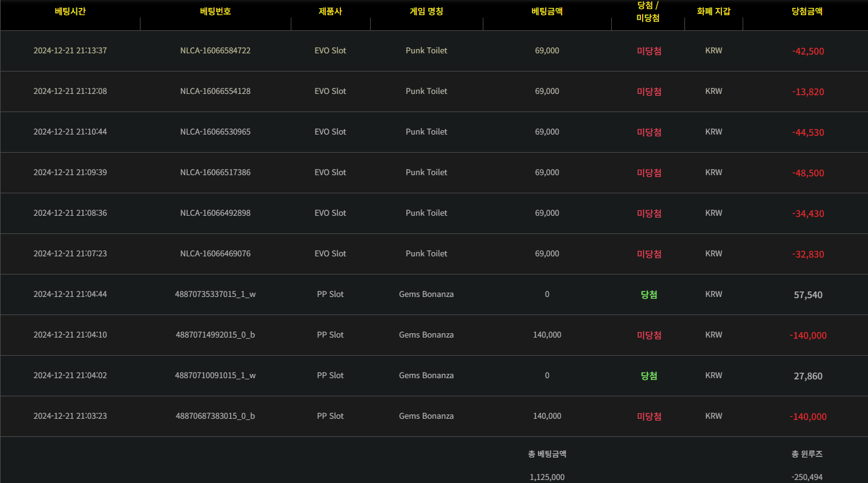Select bet number 48870687383015_0_b

(x=215, y=416)
